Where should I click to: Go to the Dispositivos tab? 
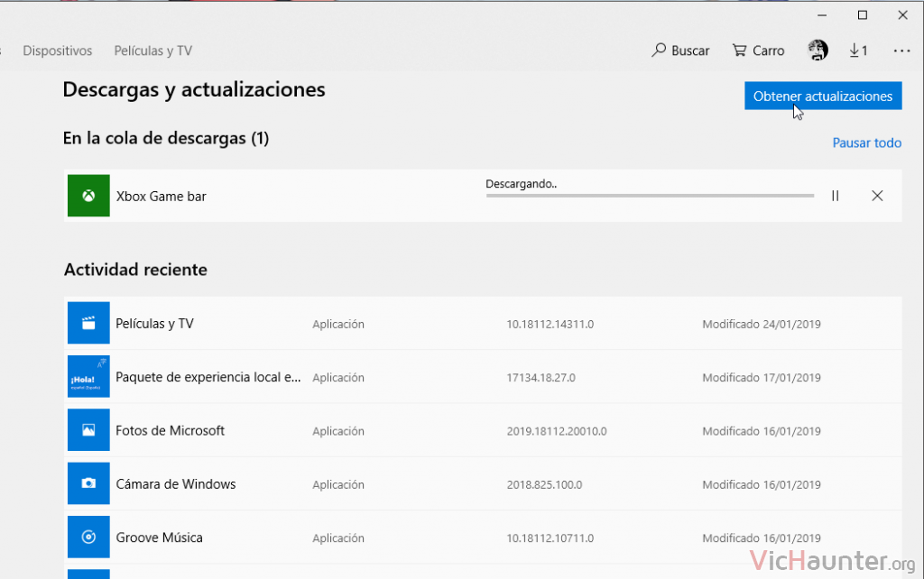coord(58,51)
